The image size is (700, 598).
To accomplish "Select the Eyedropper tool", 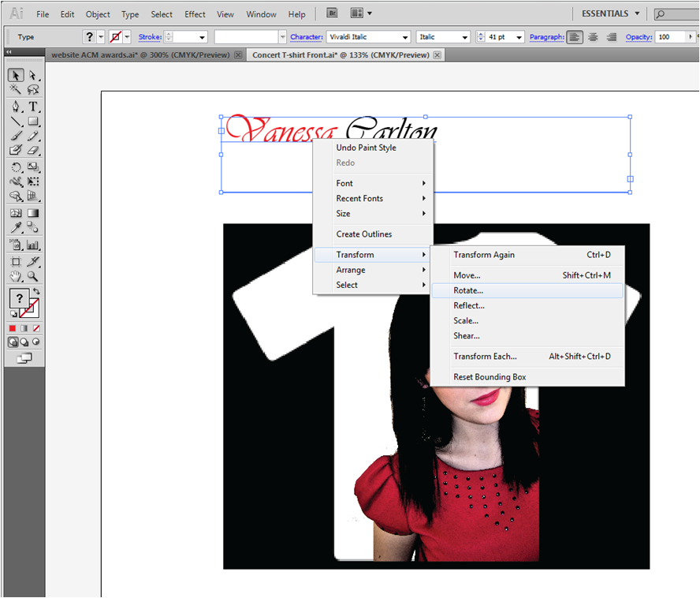I will tap(16, 227).
